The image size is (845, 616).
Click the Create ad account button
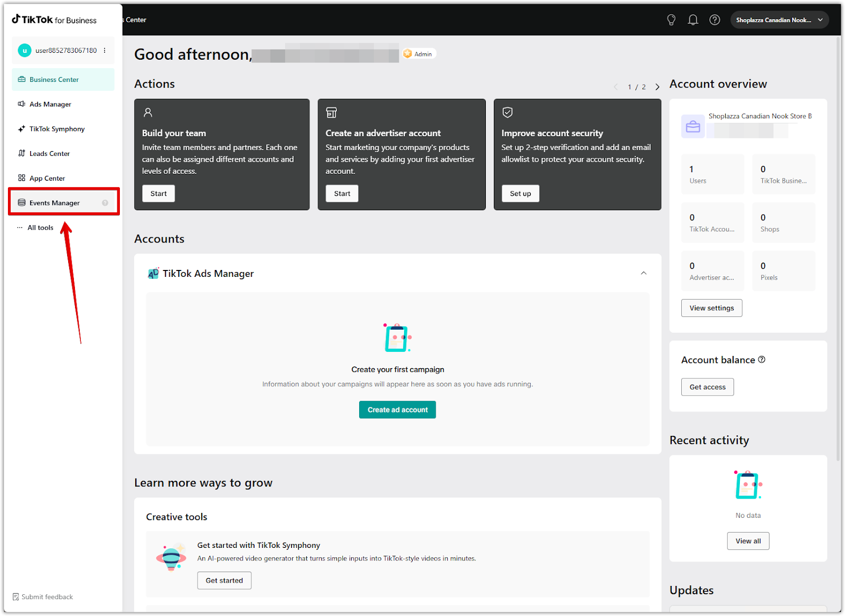coord(398,410)
